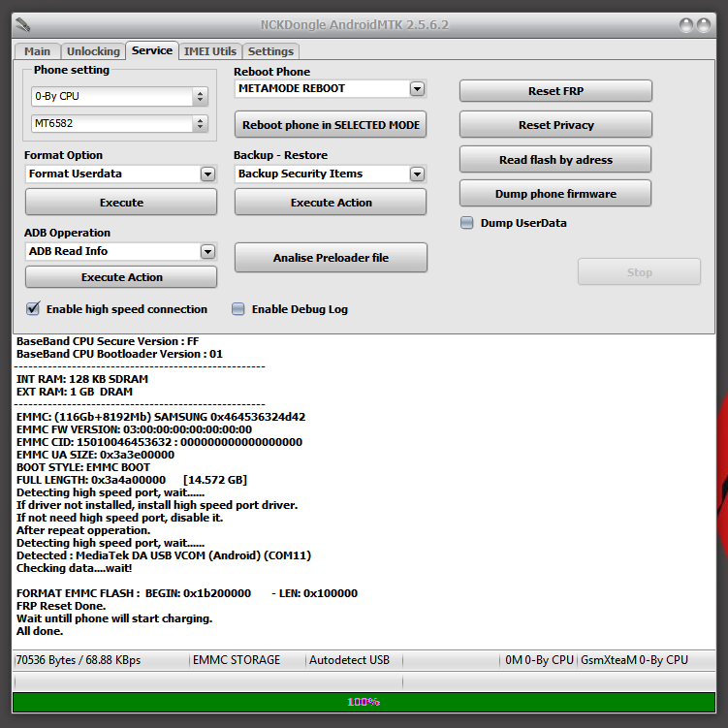Image resolution: width=728 pixels, height=728 pixels.
Task: Click the green 100% progress bar
Action: click(364, 702)
